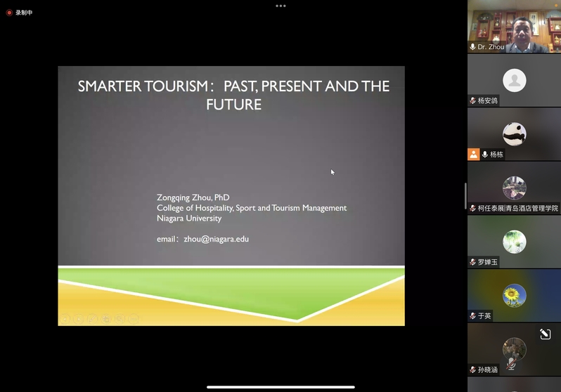Viewport: 561px width, 392px height.
Task: Toggle muted microphone icon for 罗婵玉
Action: 473,262
